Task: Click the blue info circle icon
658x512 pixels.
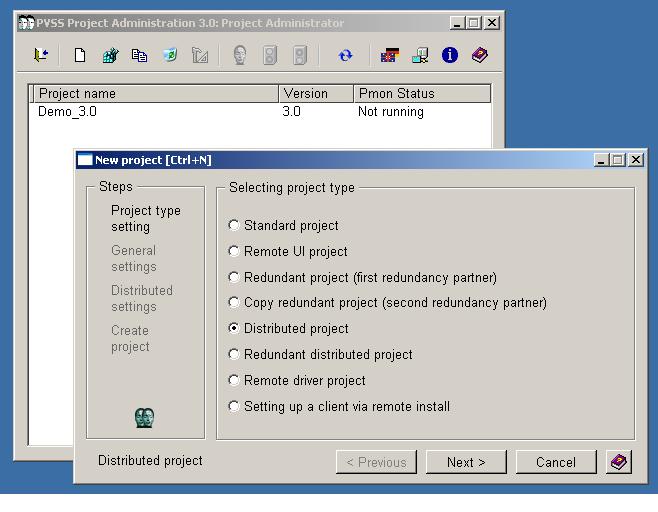Action: pos(450,55)
